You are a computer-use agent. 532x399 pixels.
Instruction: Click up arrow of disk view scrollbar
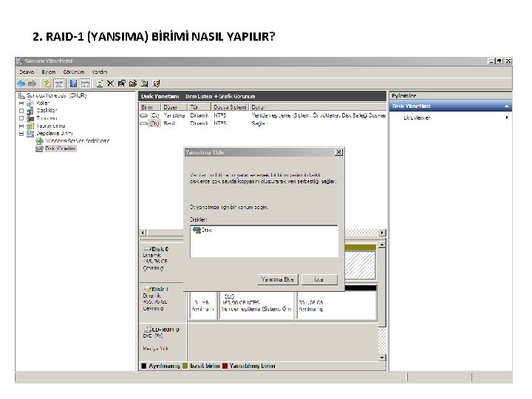382,245
